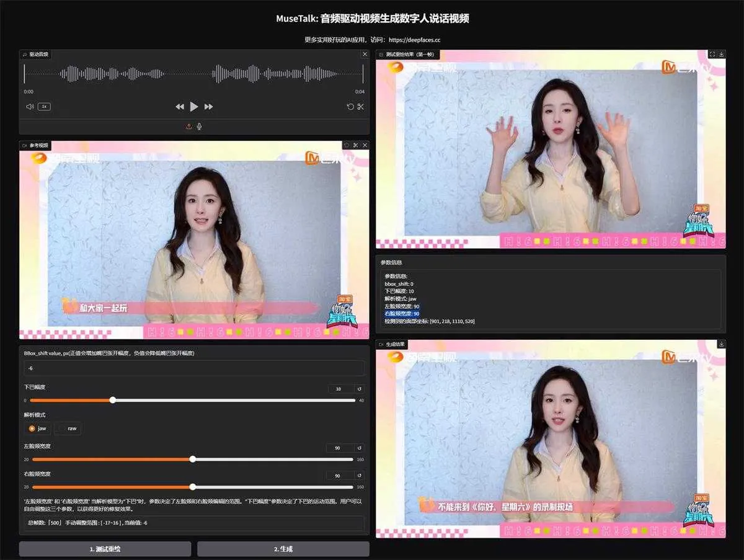View test redraw result in fullscreen
744x560 pixels.
click(712, 55)
